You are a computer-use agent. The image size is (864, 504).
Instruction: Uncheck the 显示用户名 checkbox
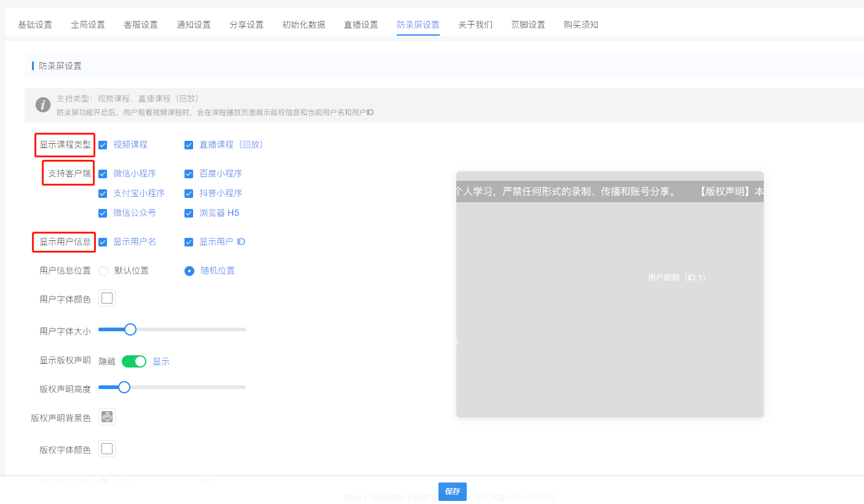[103, 242]
